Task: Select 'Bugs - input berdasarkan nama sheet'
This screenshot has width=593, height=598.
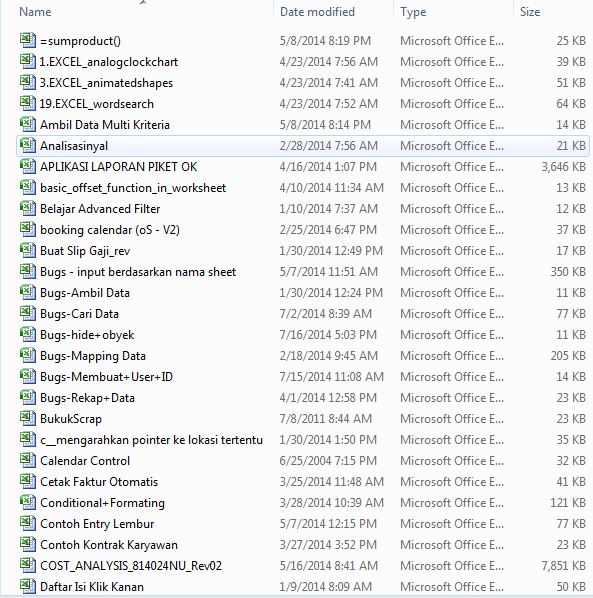Action: pyautogui.click(x=138, y=272)
